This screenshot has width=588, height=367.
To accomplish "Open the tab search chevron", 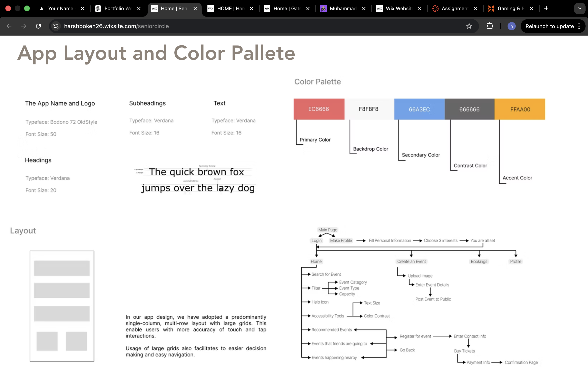I will tap(580, 9).
